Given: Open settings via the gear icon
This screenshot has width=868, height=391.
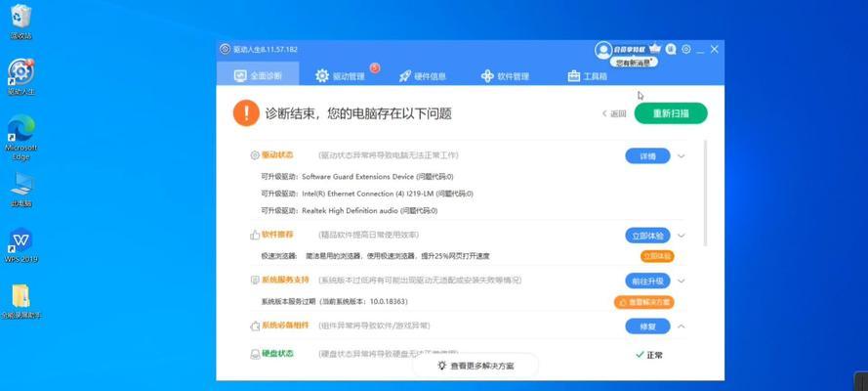Looking at the screenshot, I should 685,49.
